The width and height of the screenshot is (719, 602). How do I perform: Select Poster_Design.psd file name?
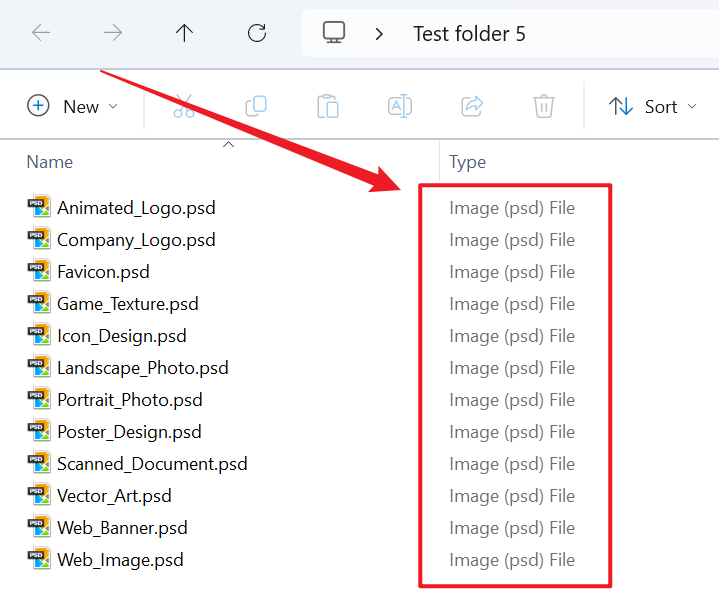(129, 432)
